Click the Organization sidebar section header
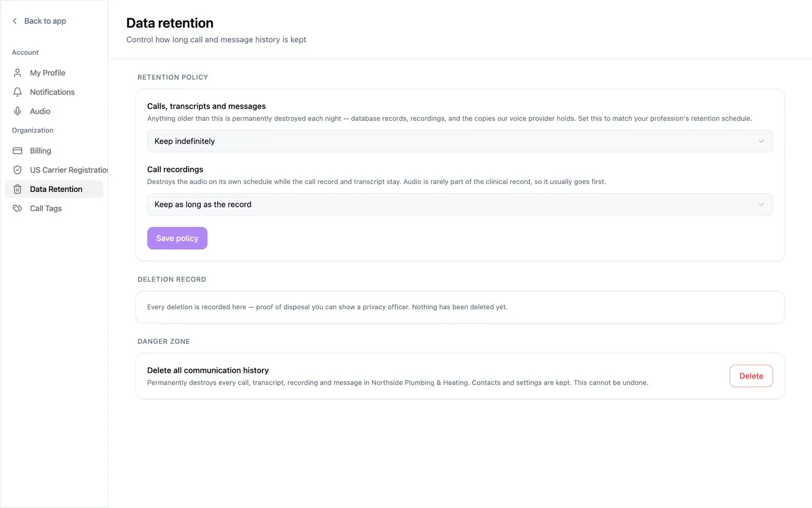This screenshot has width=812, height=508. (32, 130)
